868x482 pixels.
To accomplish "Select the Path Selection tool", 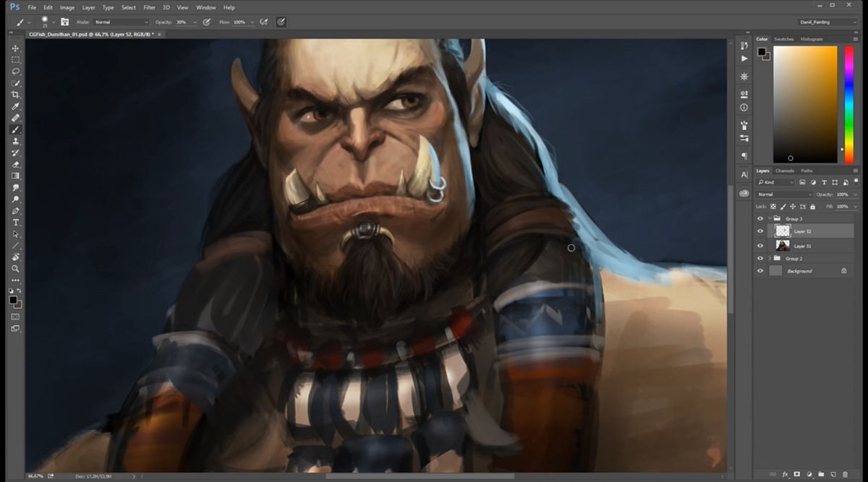I will 16,233.
